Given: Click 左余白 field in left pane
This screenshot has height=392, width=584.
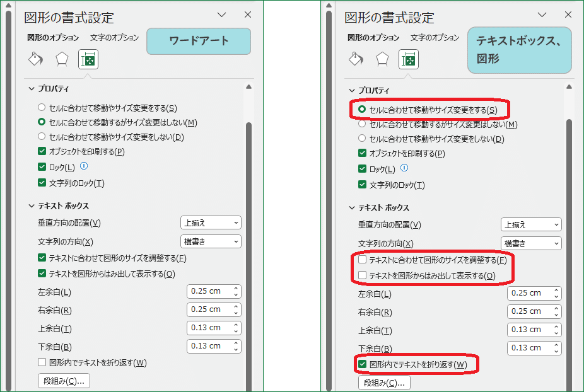Looking at the screenshot, I should click(x=214, y=291).
